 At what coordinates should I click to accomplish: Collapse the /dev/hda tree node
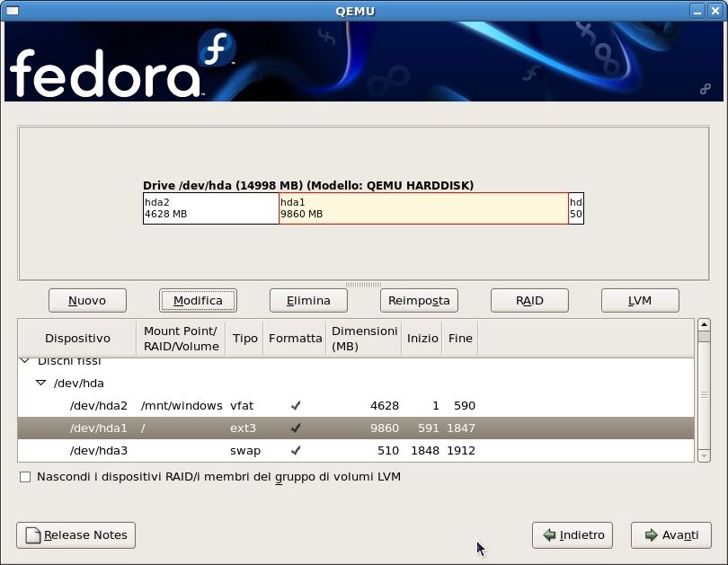(x=40, y=384)
